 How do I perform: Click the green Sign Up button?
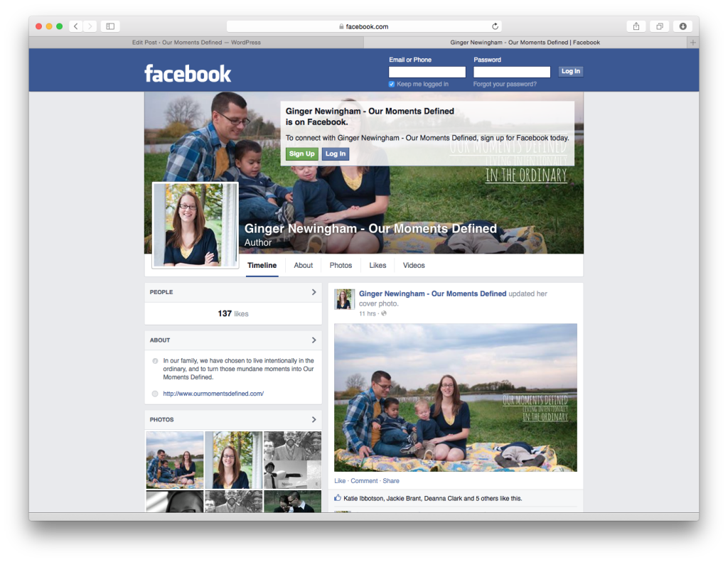[x=301, y=153]
